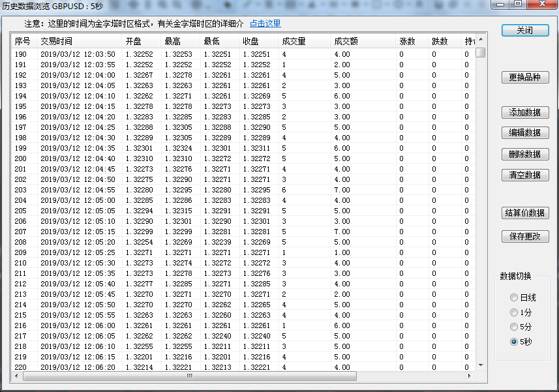
Task: Select the 日线 data radio button
Action: coord(514,297)
